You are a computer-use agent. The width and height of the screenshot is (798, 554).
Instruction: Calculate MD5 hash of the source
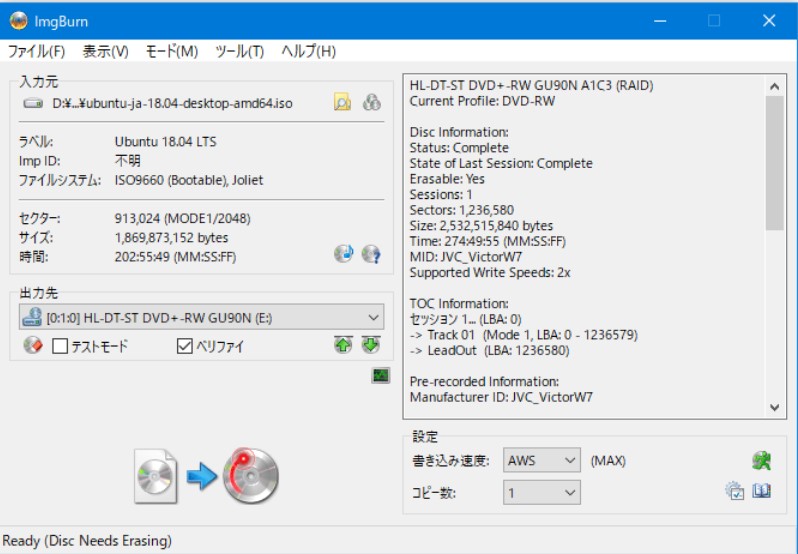point(372,102)
